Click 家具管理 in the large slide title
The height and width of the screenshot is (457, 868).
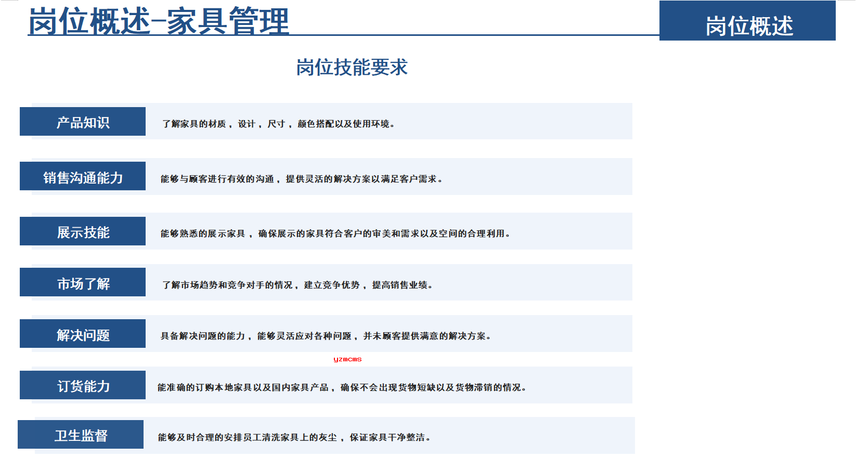pos(227,22)
